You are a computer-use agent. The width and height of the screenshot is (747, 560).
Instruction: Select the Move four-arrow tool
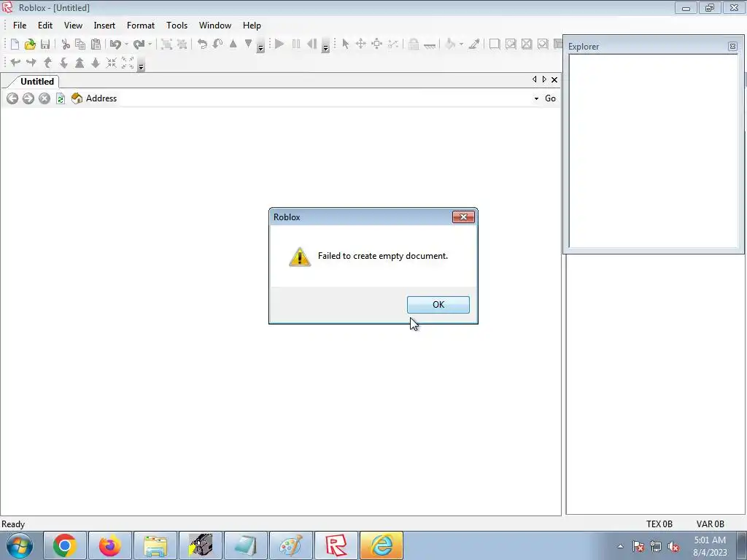click(361, 44)
